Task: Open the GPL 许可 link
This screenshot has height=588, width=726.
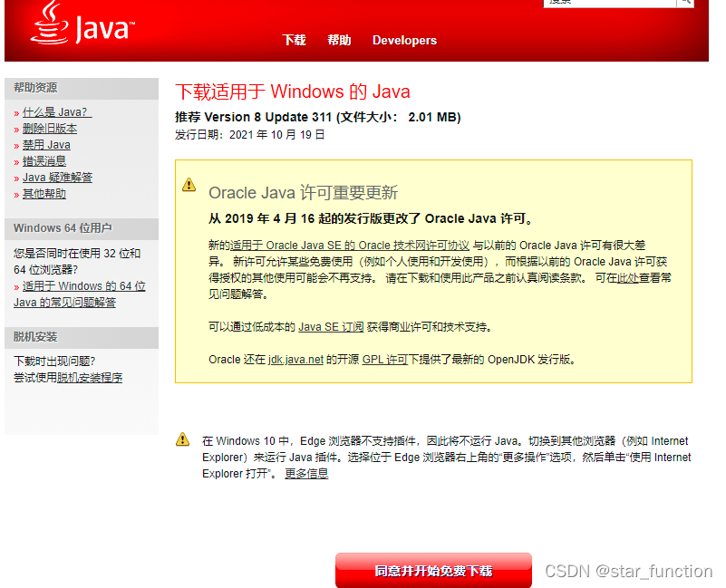Action: coord(385,360)
